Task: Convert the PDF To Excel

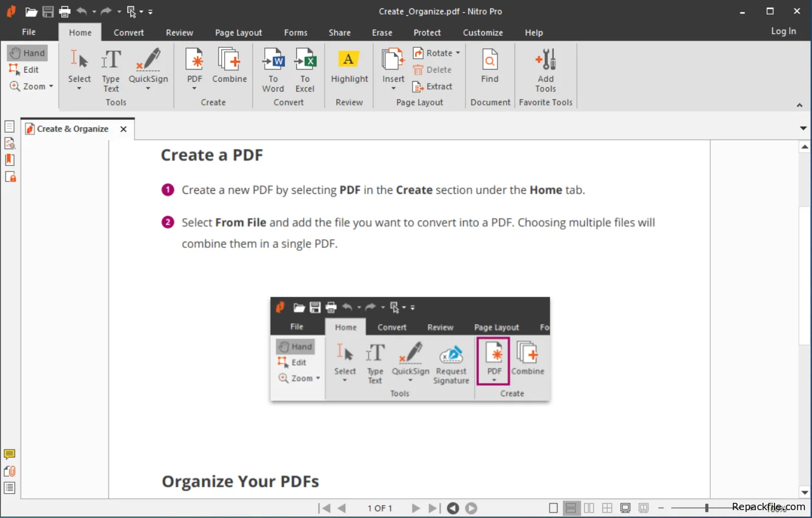Action: point(305,71)
